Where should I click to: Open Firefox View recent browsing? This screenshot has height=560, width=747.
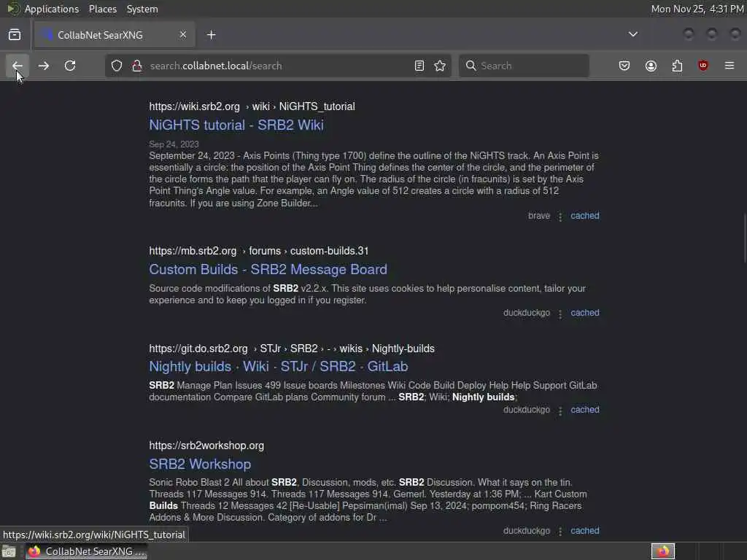click(15, 35)
